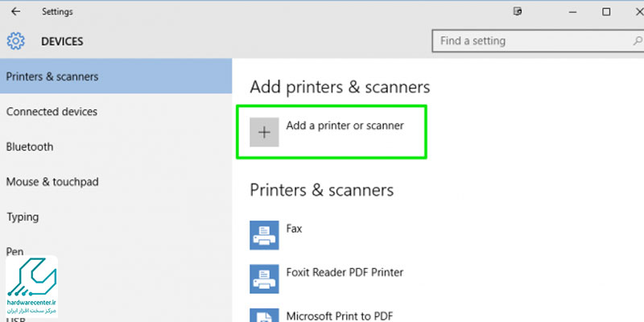
Task: Click the Foxit Reader PDF Printer icon
Action: 264,279
